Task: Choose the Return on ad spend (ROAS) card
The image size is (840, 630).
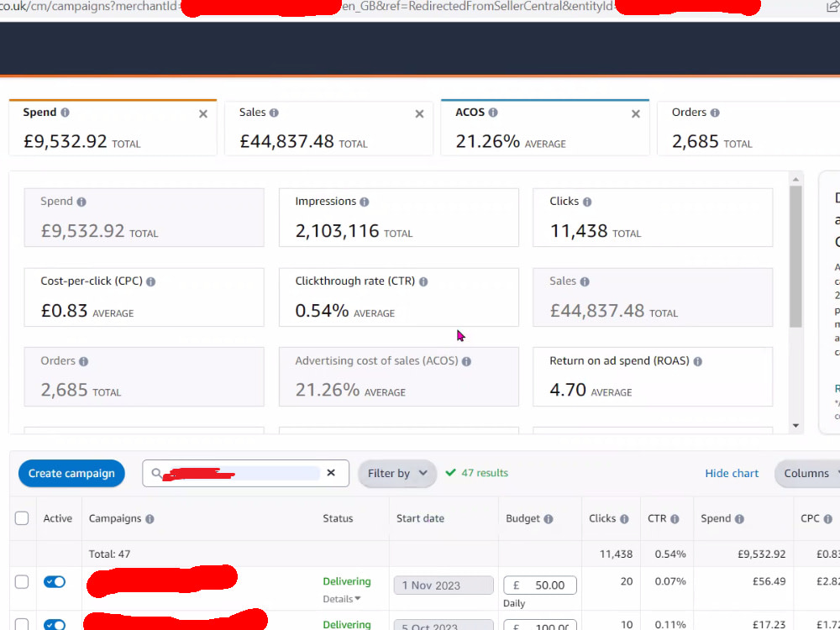Action: pos(653,376)
